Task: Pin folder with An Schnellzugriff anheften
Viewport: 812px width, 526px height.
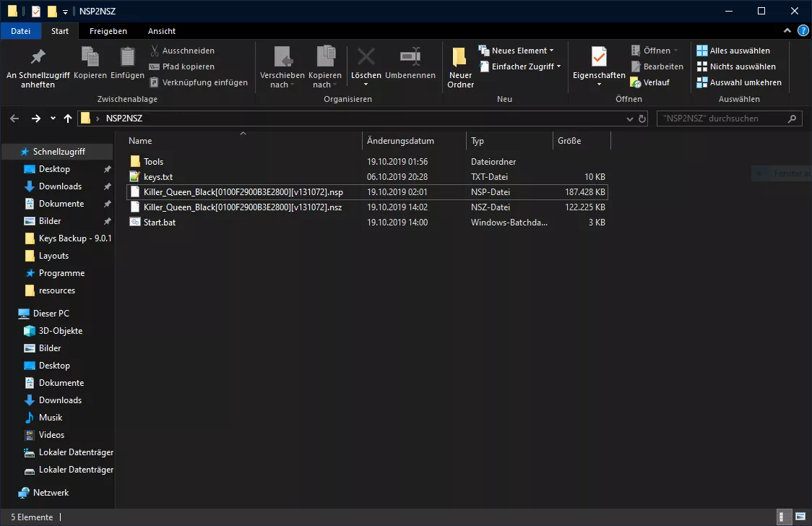Action: point(38,58)
